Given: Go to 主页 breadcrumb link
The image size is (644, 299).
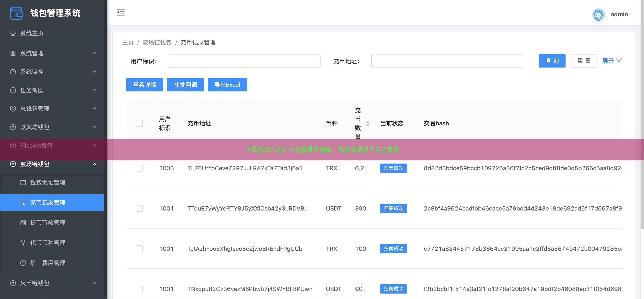Looking at the screenshot, I should tap(128, 43).
